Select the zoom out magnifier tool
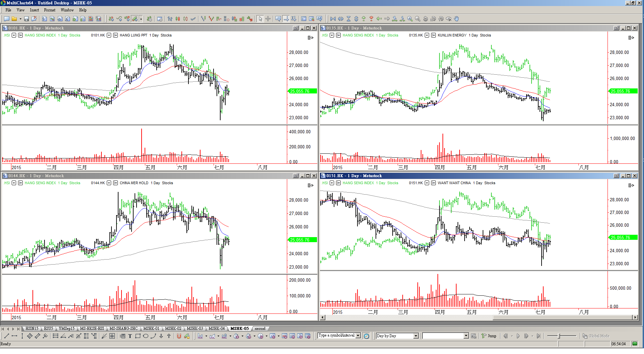The height and width of the screenshot is (354, 644). coord(417,19)
